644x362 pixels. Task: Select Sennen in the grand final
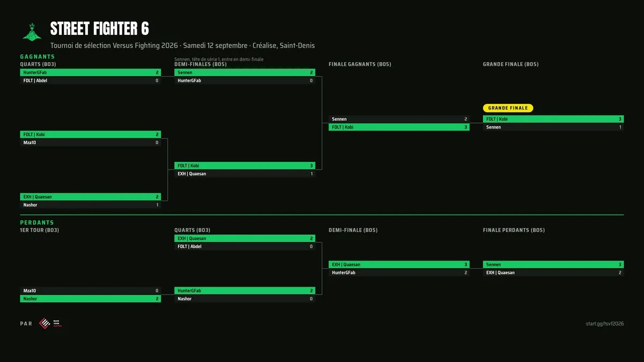(x=553, y=127)
